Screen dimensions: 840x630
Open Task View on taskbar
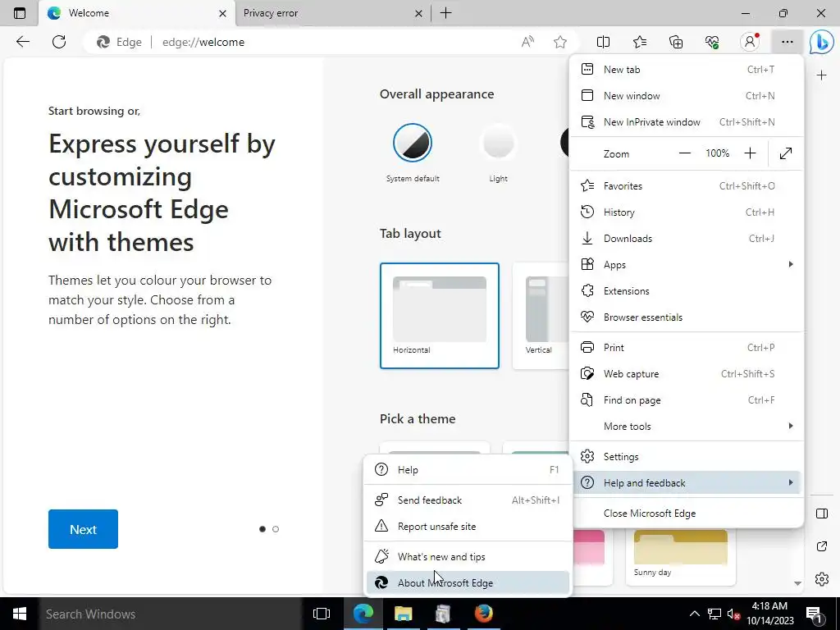click(322, 614)
